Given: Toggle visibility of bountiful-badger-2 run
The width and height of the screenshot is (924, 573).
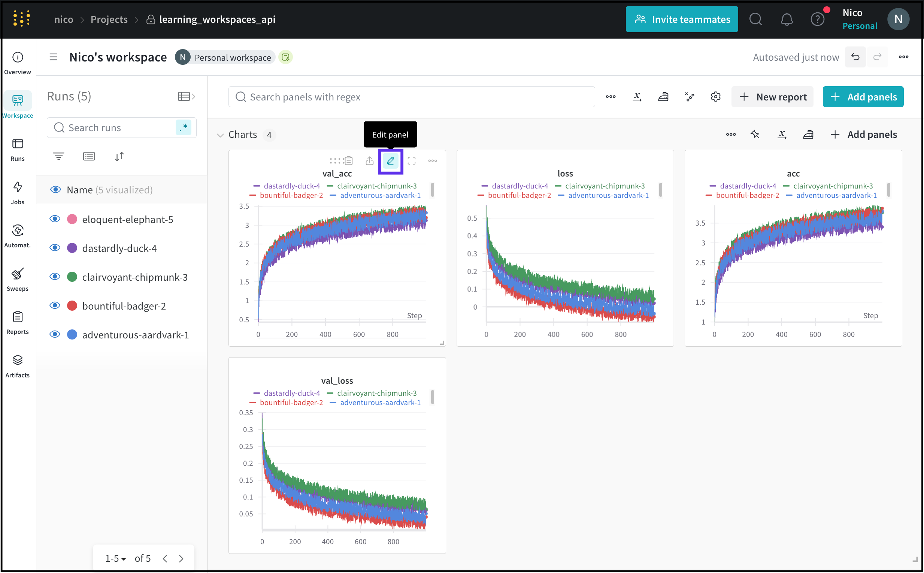Looking at the screenshot, I should pos(55,306).
